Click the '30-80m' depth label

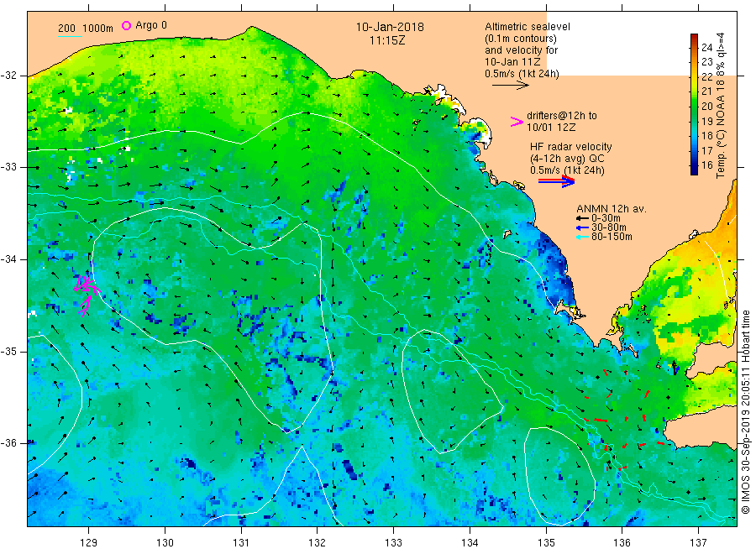tap(608, 227)
